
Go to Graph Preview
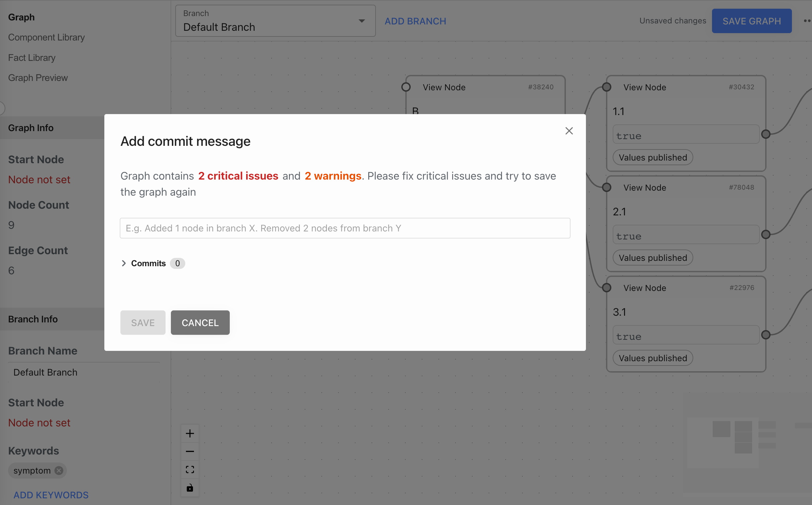coord(38,78)
